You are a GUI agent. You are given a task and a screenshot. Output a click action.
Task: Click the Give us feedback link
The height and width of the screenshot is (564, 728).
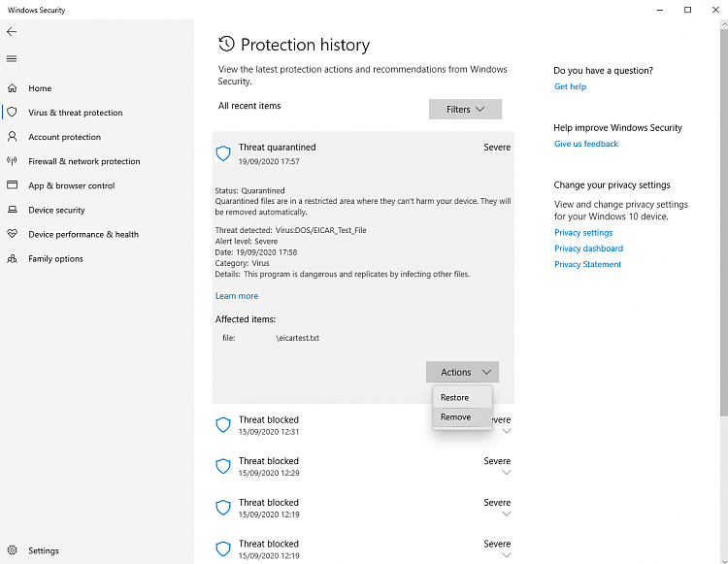pos(586,144)
